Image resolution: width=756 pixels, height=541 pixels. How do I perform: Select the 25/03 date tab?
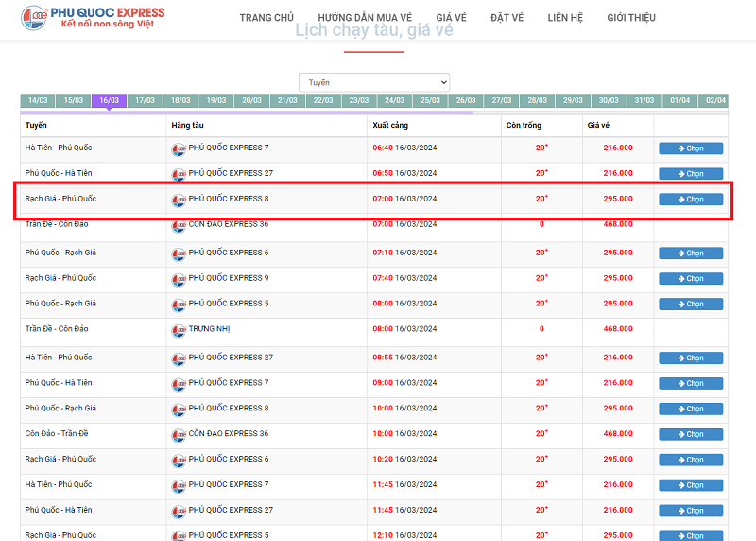pos(431,100)
